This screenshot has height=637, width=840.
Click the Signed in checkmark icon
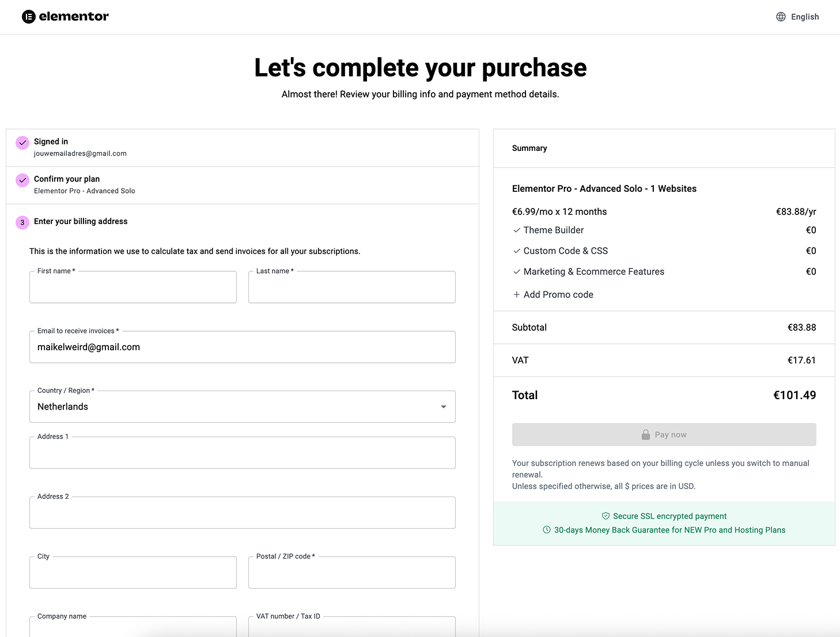click(x=22, y=143)
